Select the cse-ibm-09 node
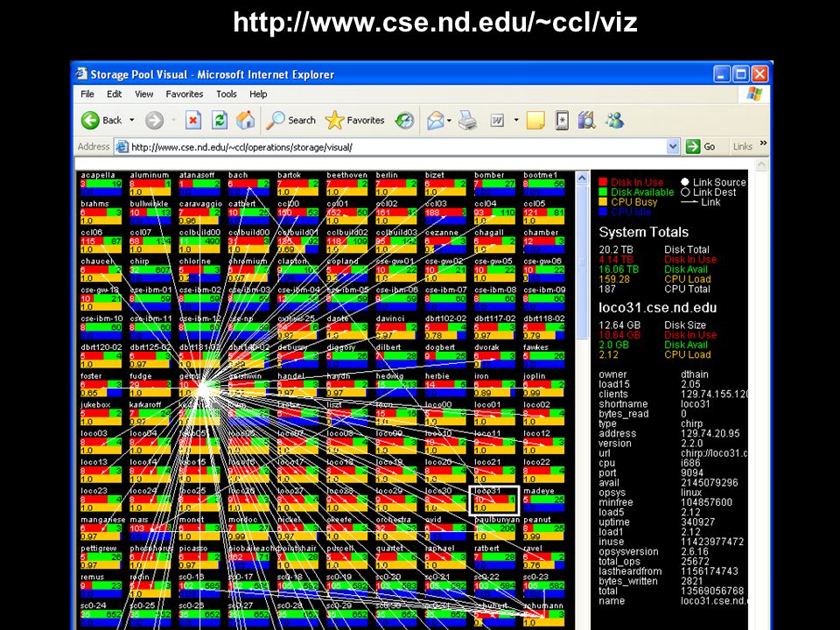 click(543, 299)
